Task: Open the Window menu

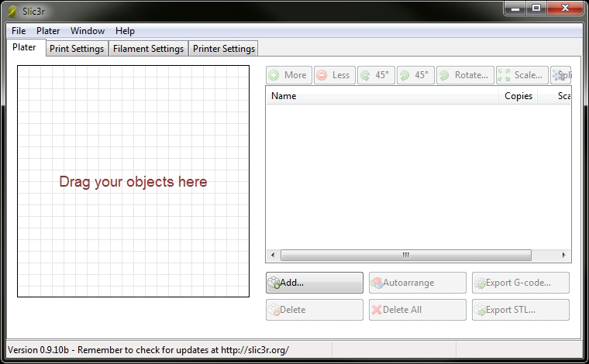Action: [88, 31]
